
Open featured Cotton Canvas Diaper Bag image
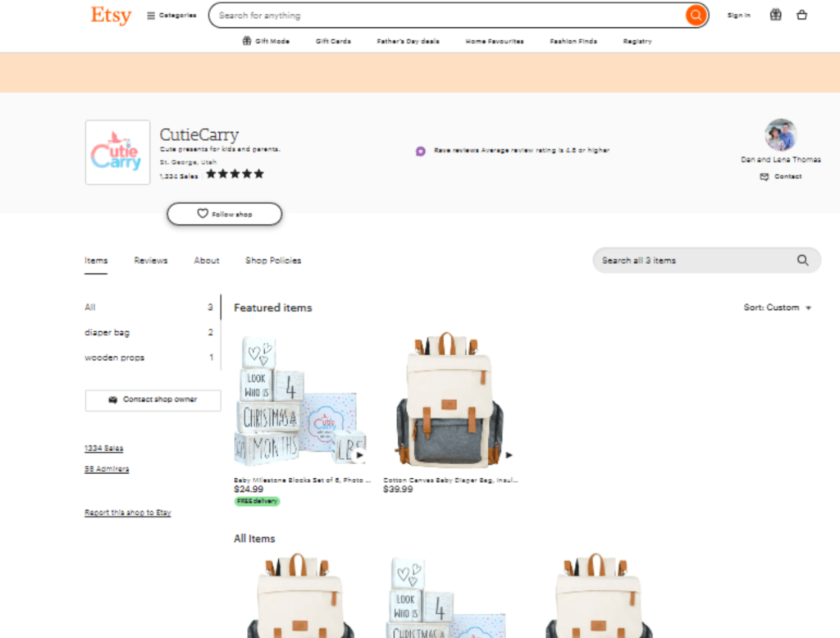click(x=450, y=399)
